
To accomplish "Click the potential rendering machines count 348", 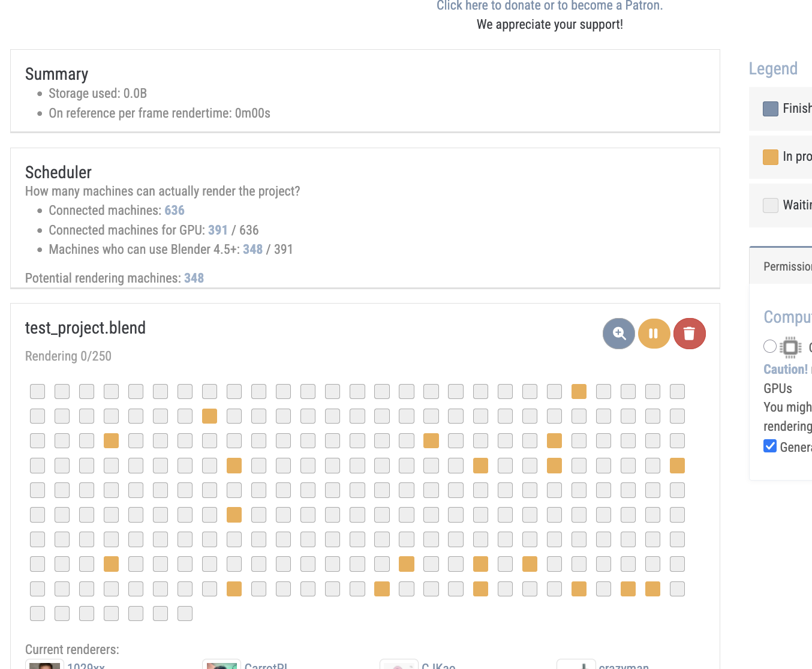I will (x=194, y=278).
